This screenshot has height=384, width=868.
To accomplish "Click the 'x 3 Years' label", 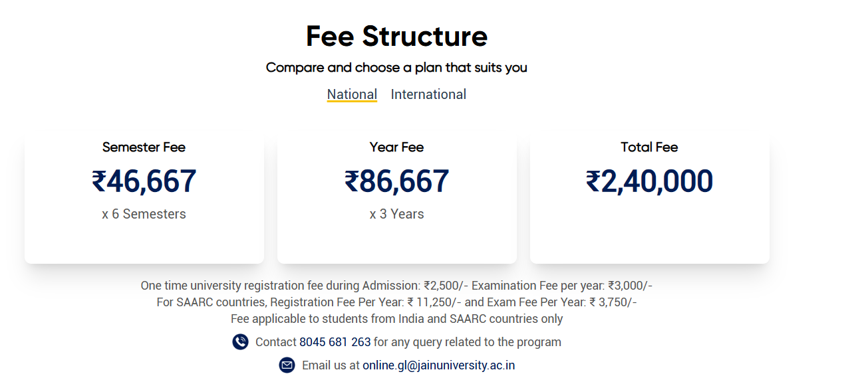I will click(396, 214).
